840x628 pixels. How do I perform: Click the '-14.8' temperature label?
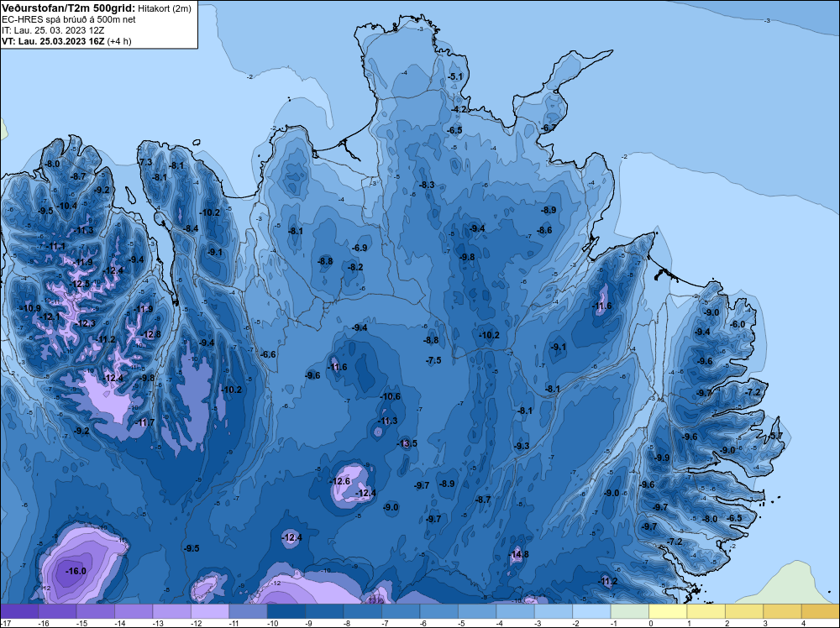[519, 554]
